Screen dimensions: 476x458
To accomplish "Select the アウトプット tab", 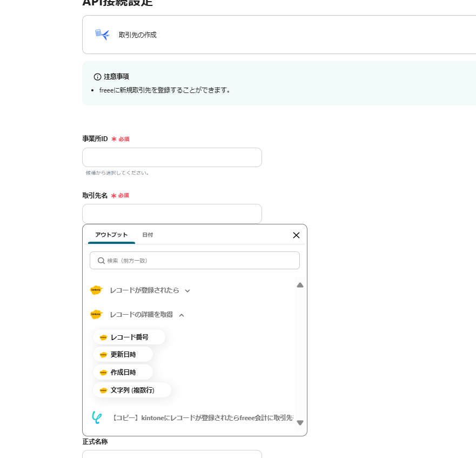I will (x=111, y=235).
